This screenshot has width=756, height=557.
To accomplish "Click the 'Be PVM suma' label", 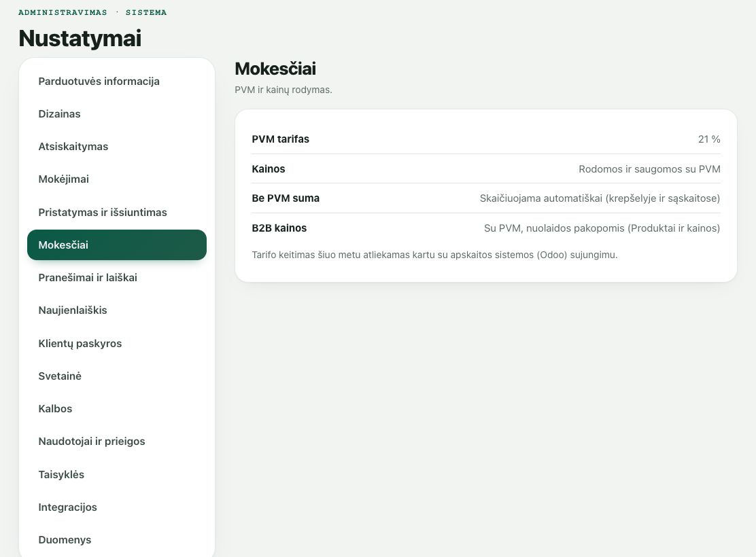I will click(x=286, y=198).
